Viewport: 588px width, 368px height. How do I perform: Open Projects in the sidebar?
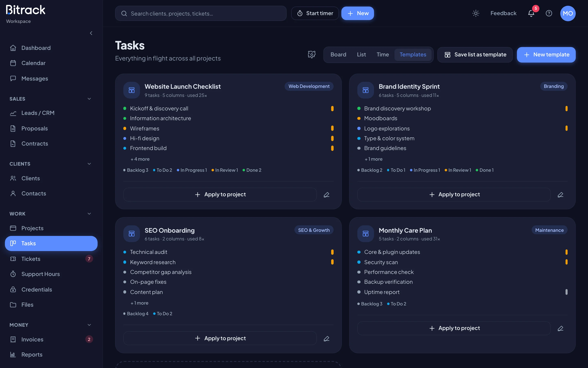[51, 228]
